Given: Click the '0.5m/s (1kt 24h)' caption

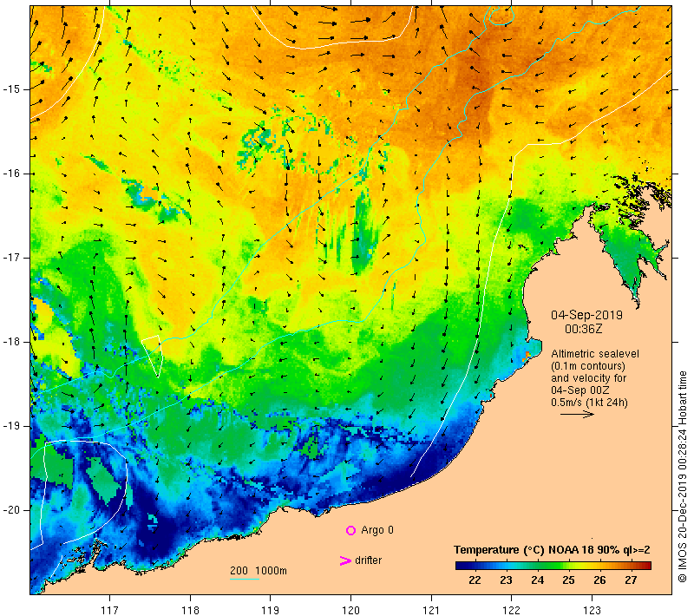Looking at the screenshot, I should coord(589,403).
